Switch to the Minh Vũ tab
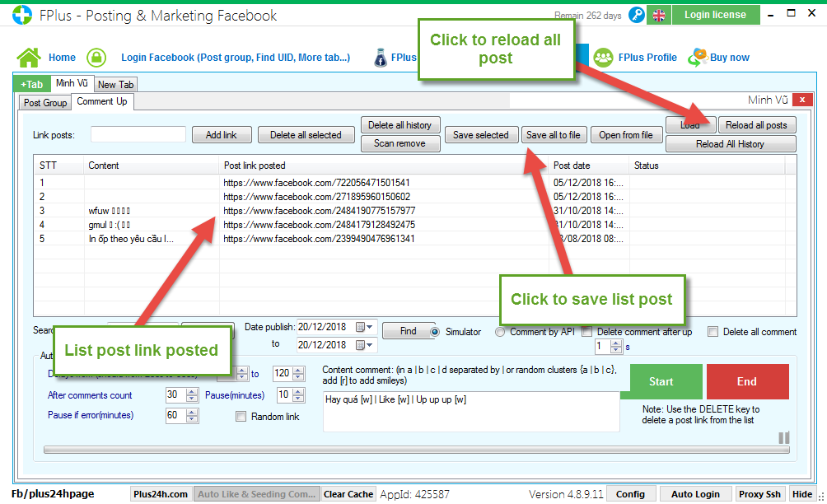Viewport: 827px width, 504px height. point(72,83)
